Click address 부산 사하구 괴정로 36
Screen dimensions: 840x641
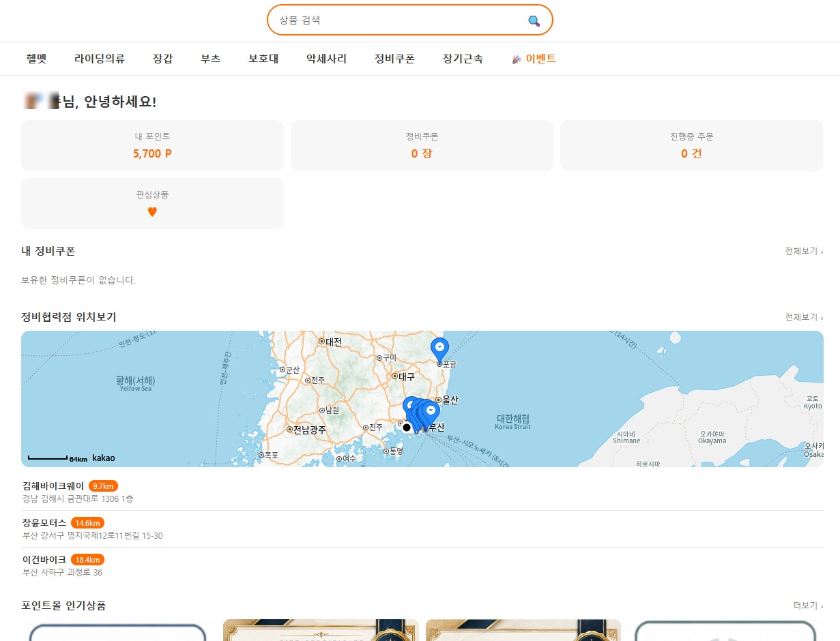(62, 573)
